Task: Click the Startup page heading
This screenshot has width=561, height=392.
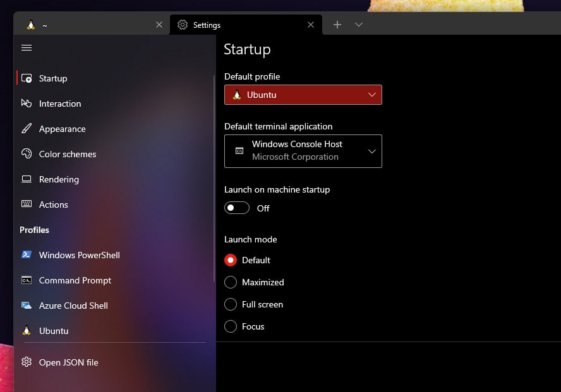Action: click(247, 50)
